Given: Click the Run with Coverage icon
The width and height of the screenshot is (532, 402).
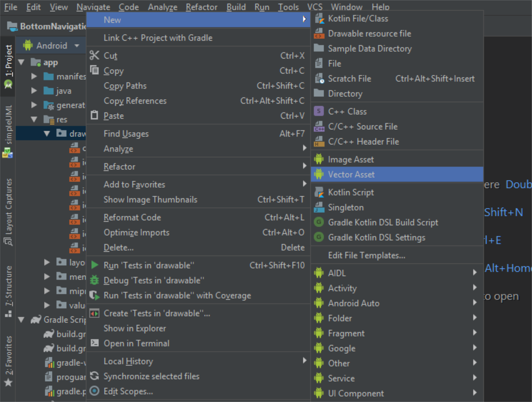Looking at the screenshot, I should click(x=94, y=295).
